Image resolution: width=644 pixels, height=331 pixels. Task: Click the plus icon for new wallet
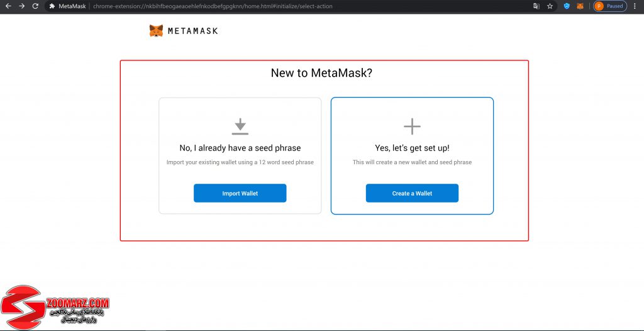(x=412, y=126)
